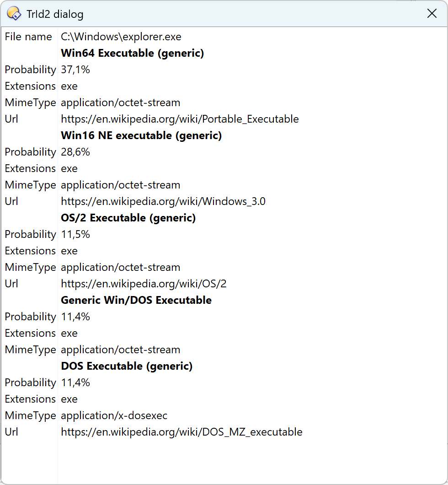Click the 28,6% probability value
The width and height of the screenshot is (448, 485).
coord(75,152)
